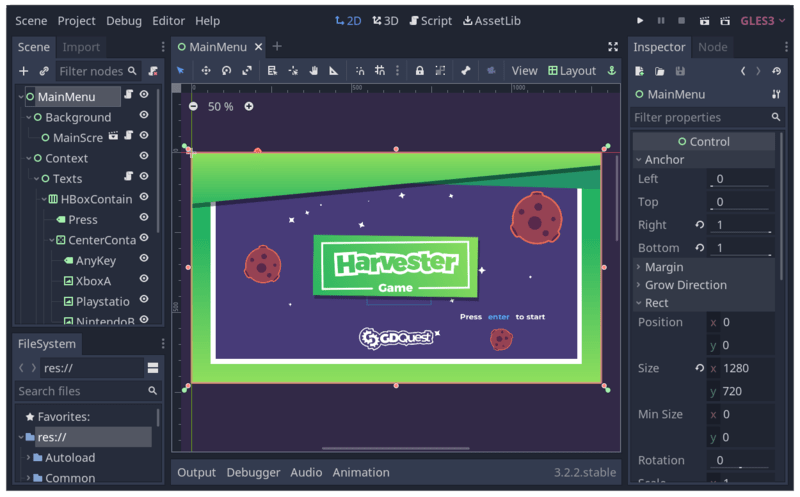Expand the Autoload folder in FileSystem
This screenshot has height=497, width=800.
coord(28,458)
